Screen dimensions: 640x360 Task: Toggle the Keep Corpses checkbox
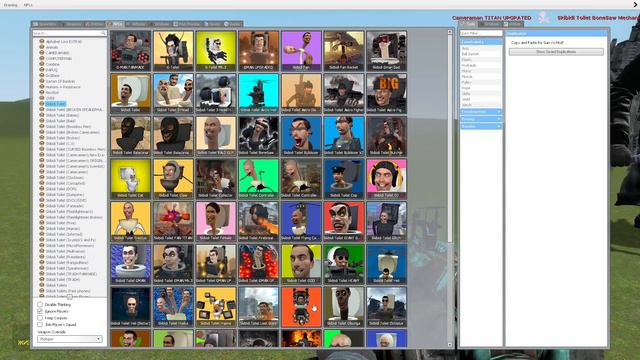[40, 318]
